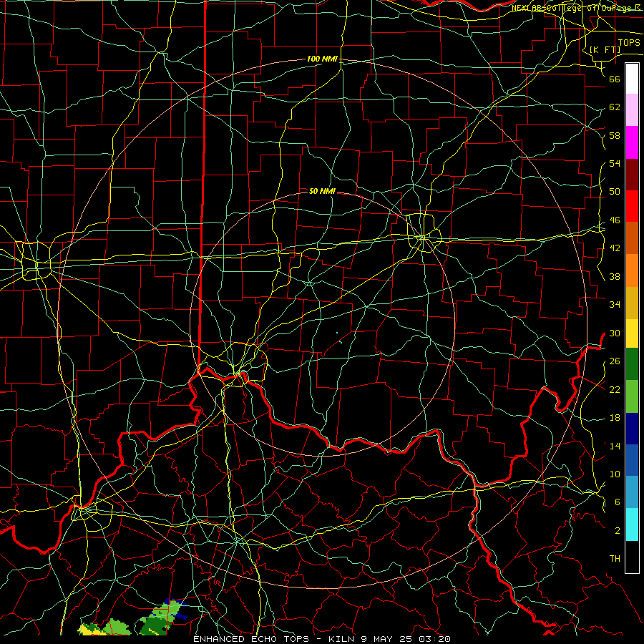
Task: Choose the gold legend swatch
Action: tap(632, 303)
